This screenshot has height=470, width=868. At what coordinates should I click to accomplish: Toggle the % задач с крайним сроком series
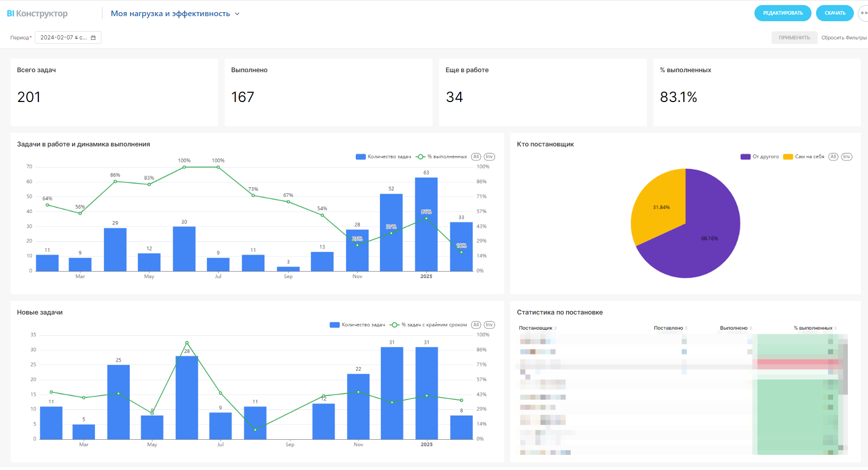(429, 325)
